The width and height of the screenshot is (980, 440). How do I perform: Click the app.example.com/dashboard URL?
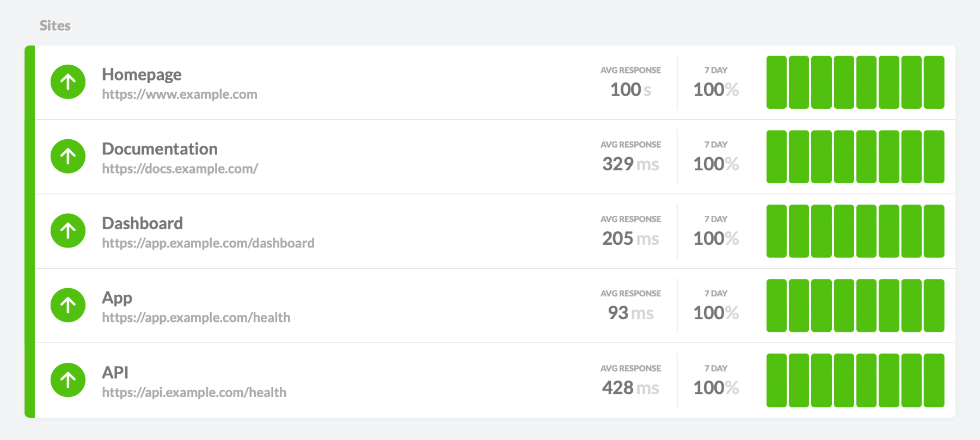point(208,243)
